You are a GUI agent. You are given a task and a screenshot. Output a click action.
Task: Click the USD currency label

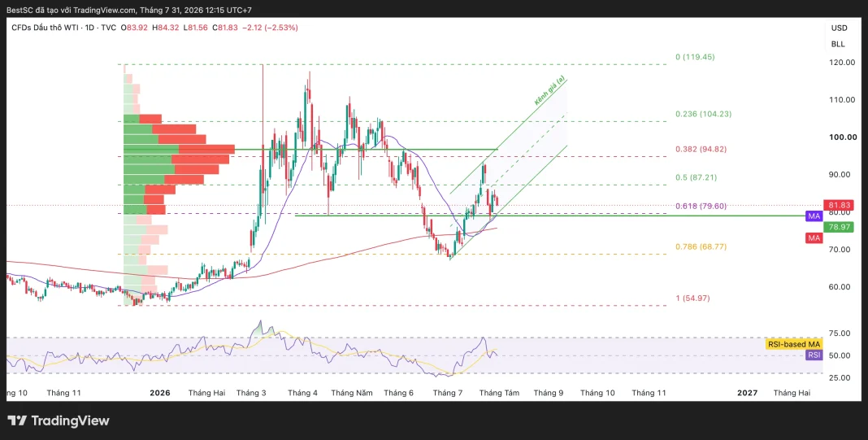click(x=839, y=28)
